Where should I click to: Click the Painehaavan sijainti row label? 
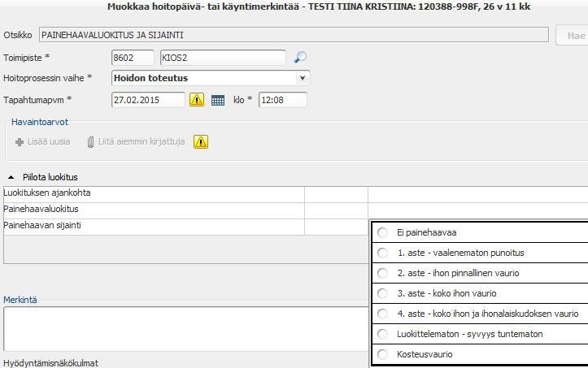[x=42, y=225]
